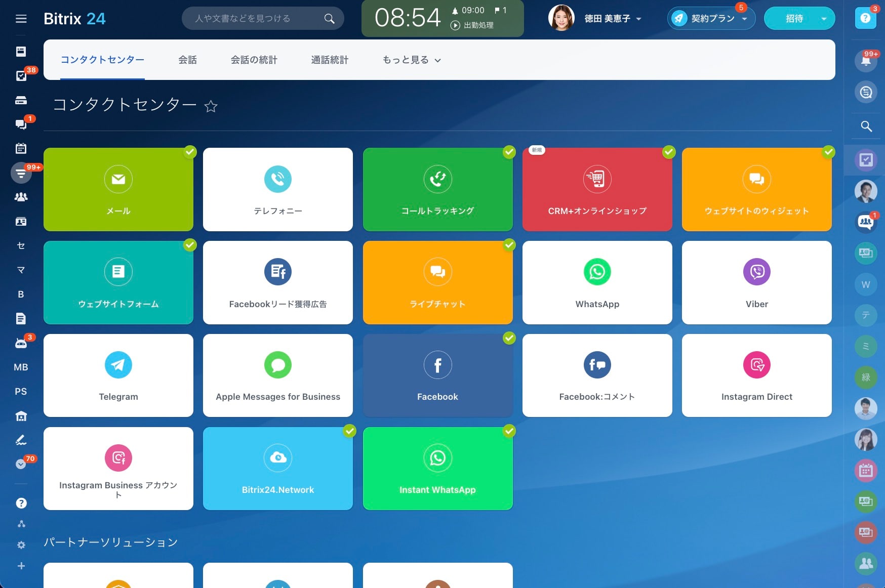Open left sidebar tasks icon with badge 38
The image size is (885, 588).
click(21, 76)
